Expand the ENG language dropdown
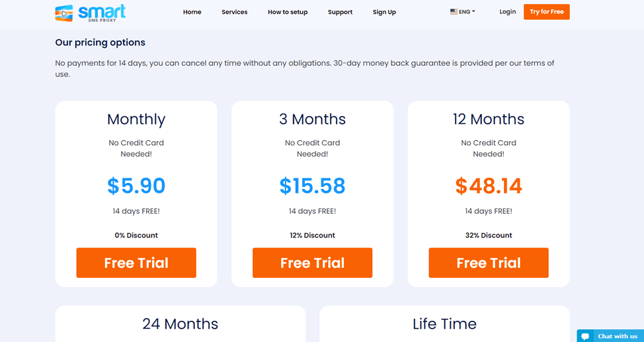Image resolution: width=644 pixels, height=342 pixels. (x=462, y=12)
